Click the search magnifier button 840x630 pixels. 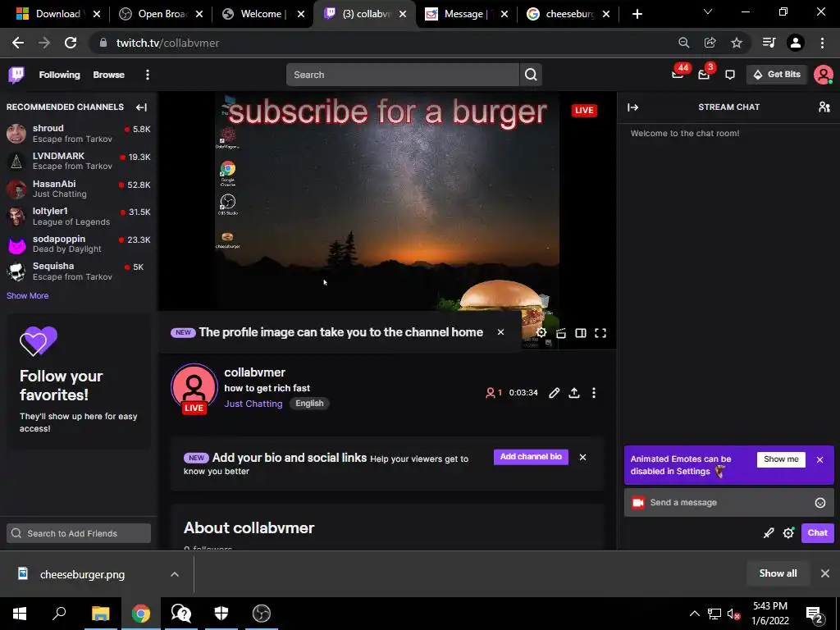pos(531,75)
